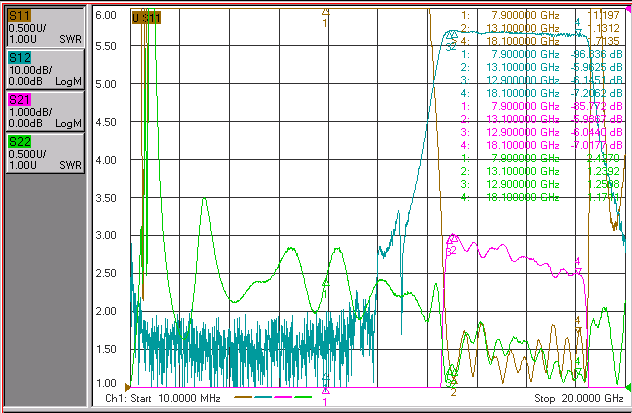Click the '4.00' Y-axis label

(106, 160)
